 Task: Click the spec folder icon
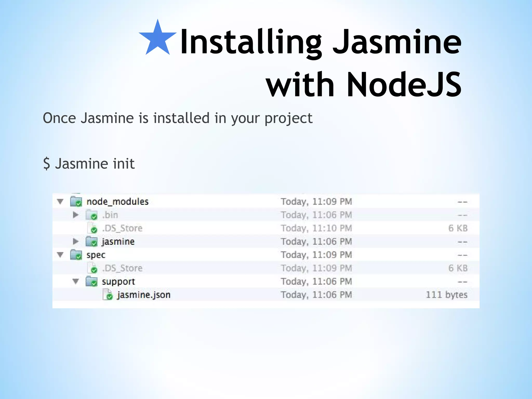click(76, 255)
